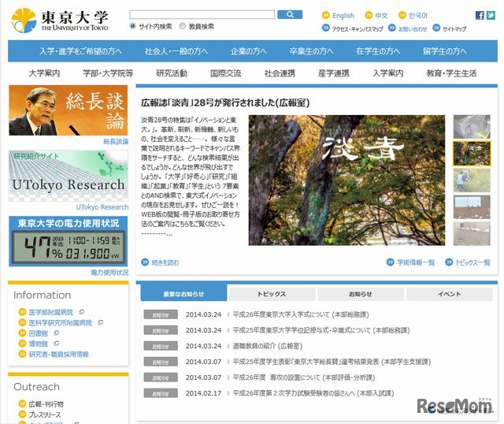504x424 pixels.
Task: Open 入学案内 navigation item
Action: click(x=388, y=73)
